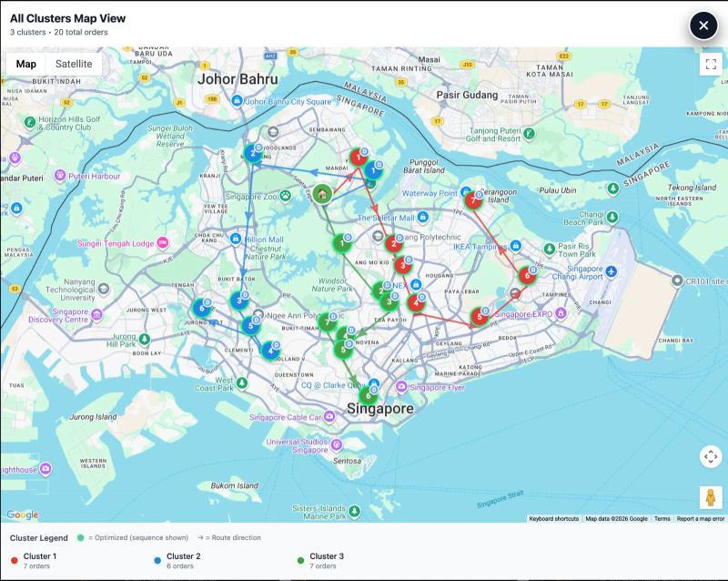Screen dimensions: 728x581
Task: Close the All Clusters Map View dialog
Action: [703, 25]
